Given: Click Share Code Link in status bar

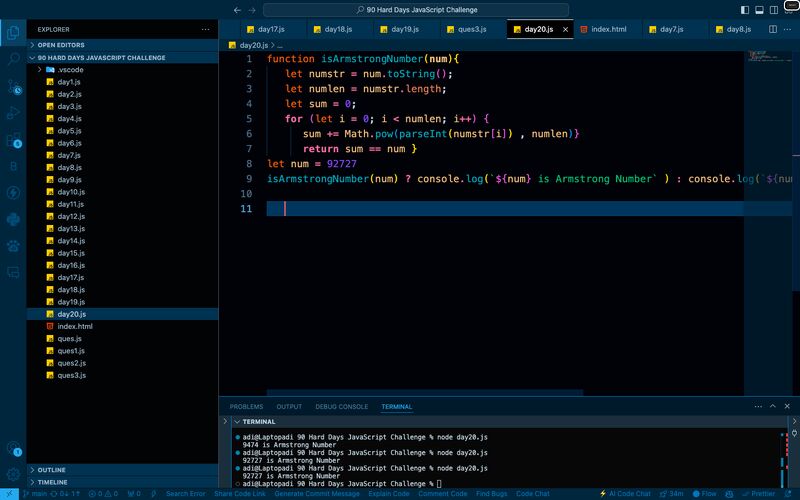Looking at the screenshot, I should coord(240,494).
